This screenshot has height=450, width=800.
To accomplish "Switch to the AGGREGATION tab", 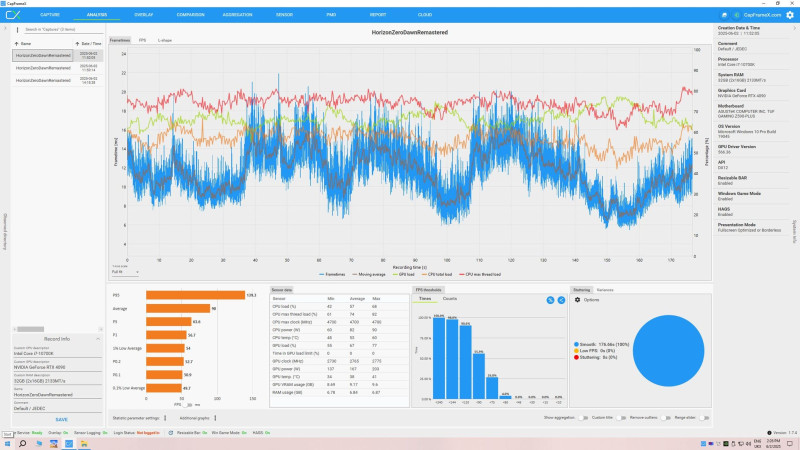I will (237, 15).
